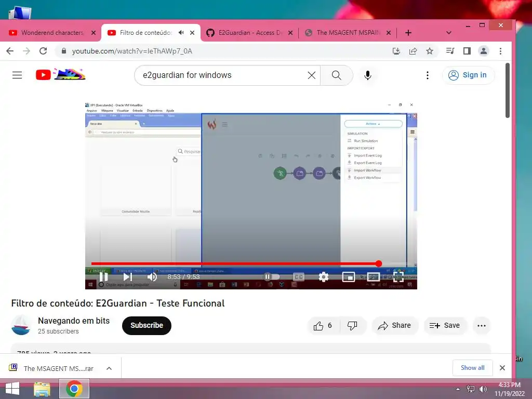Share this page from address bar
This screenshot has height=399, width=532.
click(x=413, y=51)
